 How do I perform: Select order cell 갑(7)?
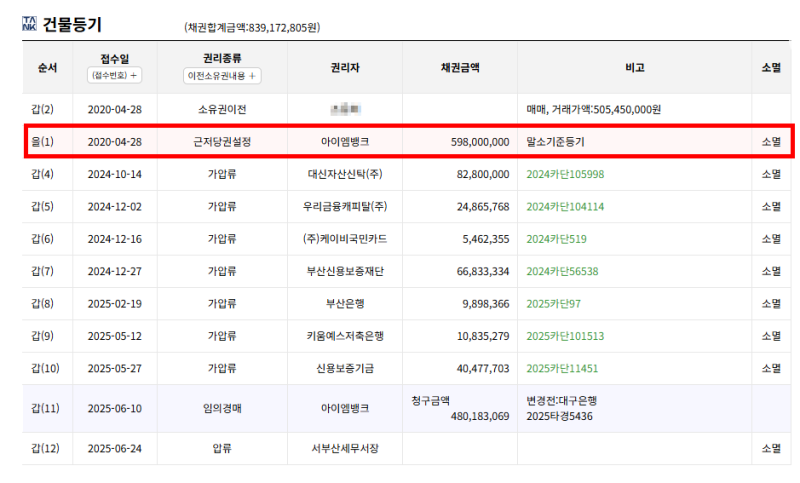42,271
